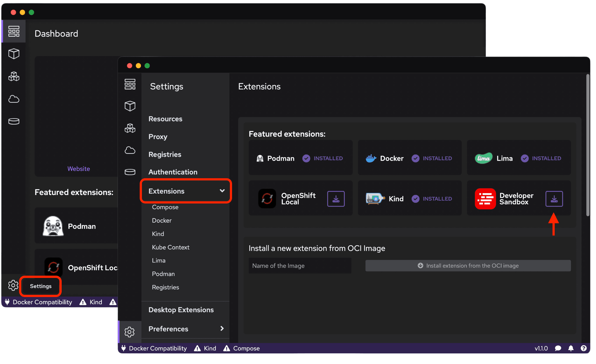Open top-level Registries settings page
596x364 pixels.
165,154
